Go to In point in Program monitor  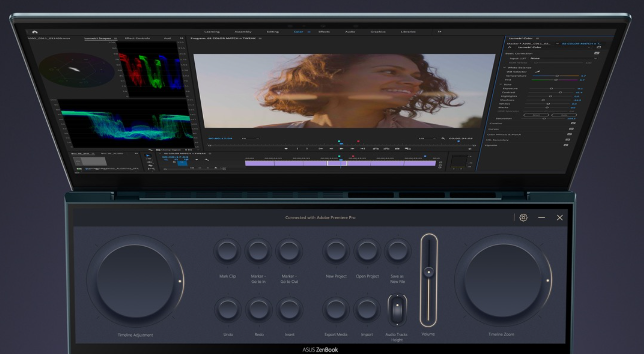pos(321,148)
